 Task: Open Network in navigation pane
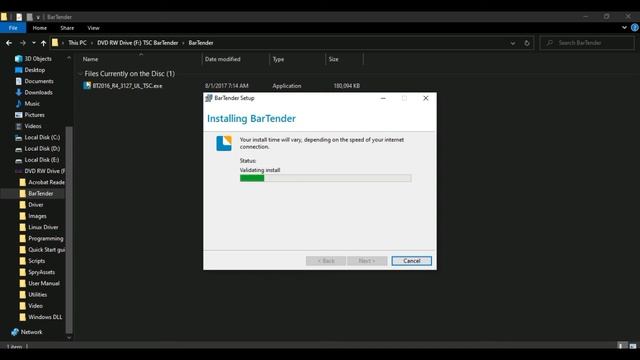[x=31, y=332]
